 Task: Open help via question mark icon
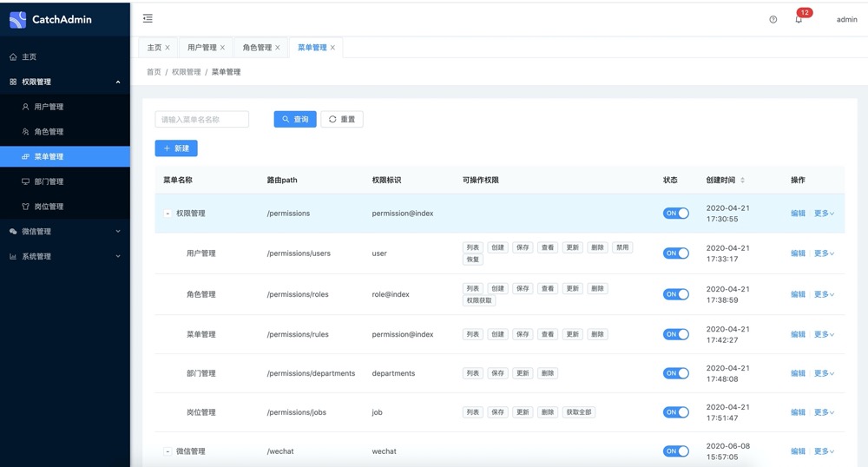tap(773, 19)
